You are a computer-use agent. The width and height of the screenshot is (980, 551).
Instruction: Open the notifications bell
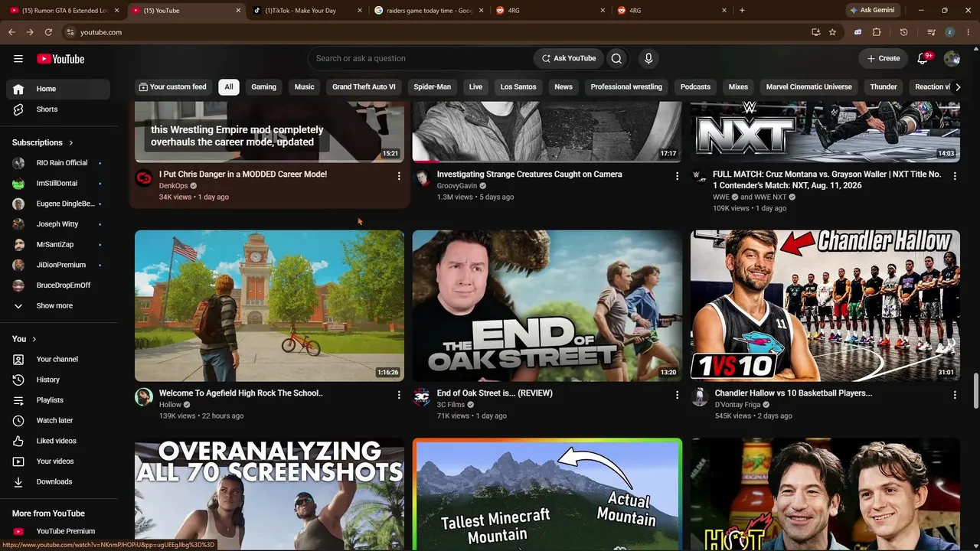click(x=923, y=58)
